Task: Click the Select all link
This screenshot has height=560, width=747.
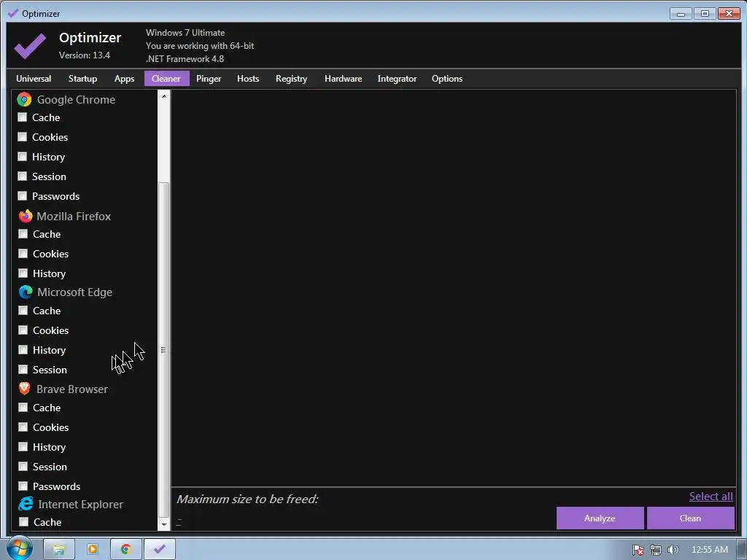Action: 711,496
